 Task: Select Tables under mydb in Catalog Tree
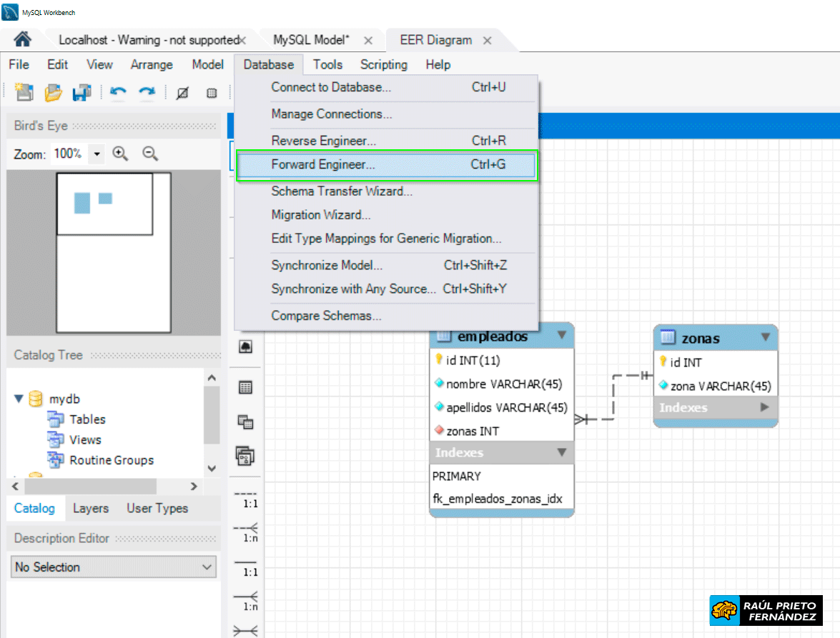(87, 419)
